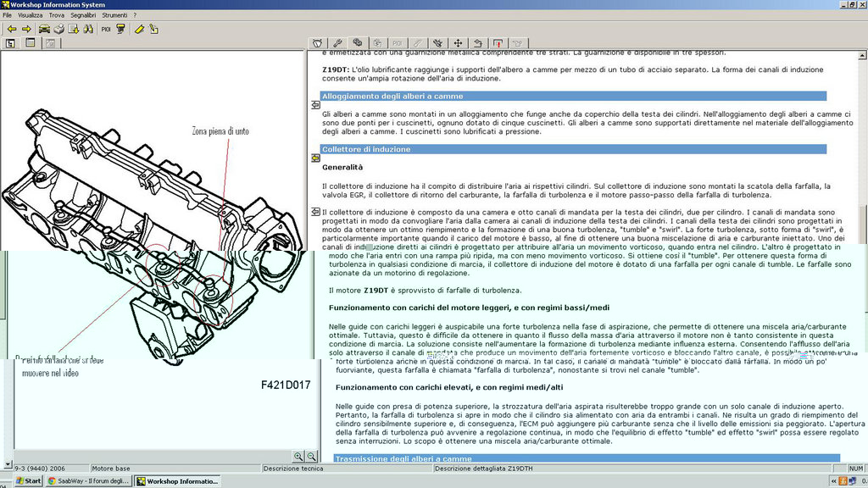Click yellow return arrow beside Collettore heading
This screenshot has height=488, width=868.
(x=315, y=158)
